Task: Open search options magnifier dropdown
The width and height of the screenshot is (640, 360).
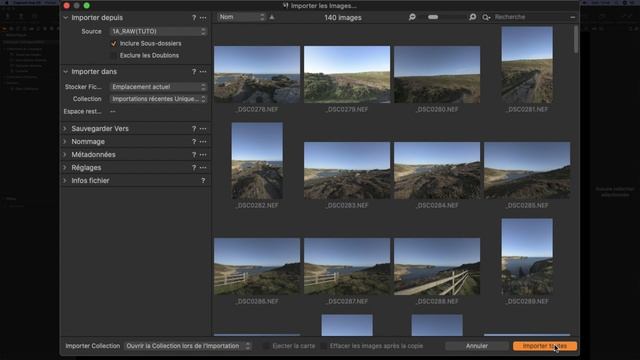Action: click(486, 17)
